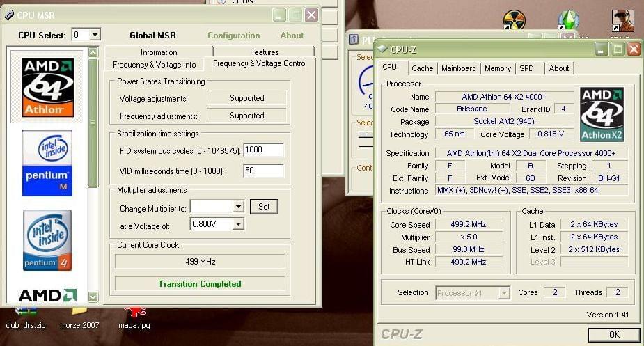Open the green diamond Sims desktop shortcut
This screenshot has height=346, width=644.
pyautogui.click(x=568, y=20)
